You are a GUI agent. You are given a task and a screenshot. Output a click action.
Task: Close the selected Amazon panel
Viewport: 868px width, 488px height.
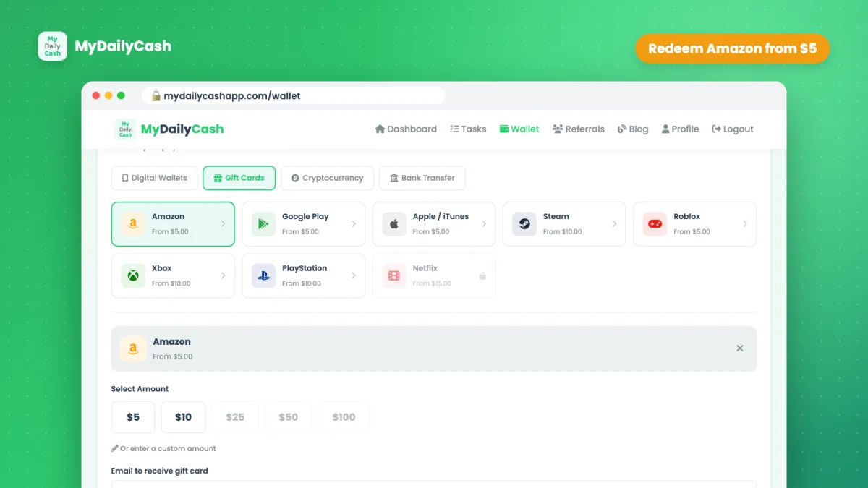coord(740,348)
